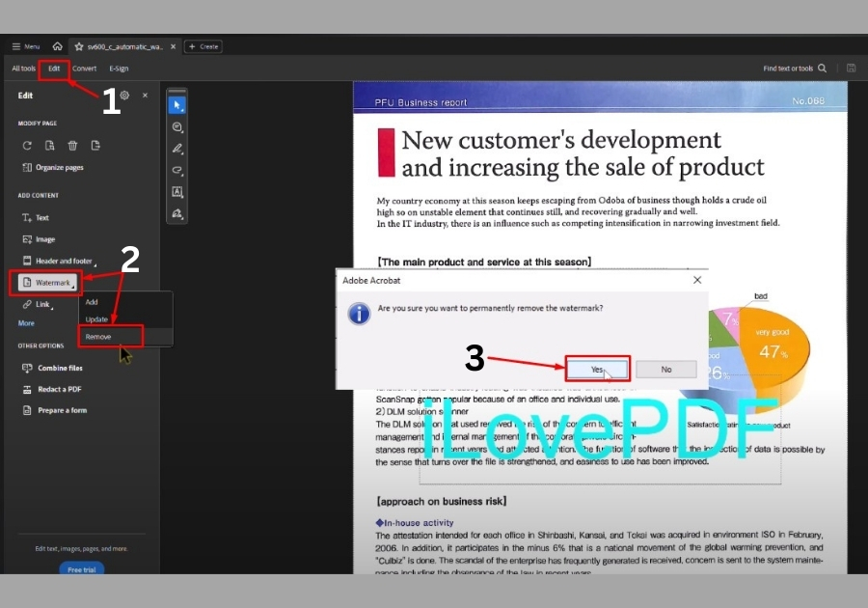Click the save icon at top right
This screenshot has height=608, width=868.
(x=852, y=69)
